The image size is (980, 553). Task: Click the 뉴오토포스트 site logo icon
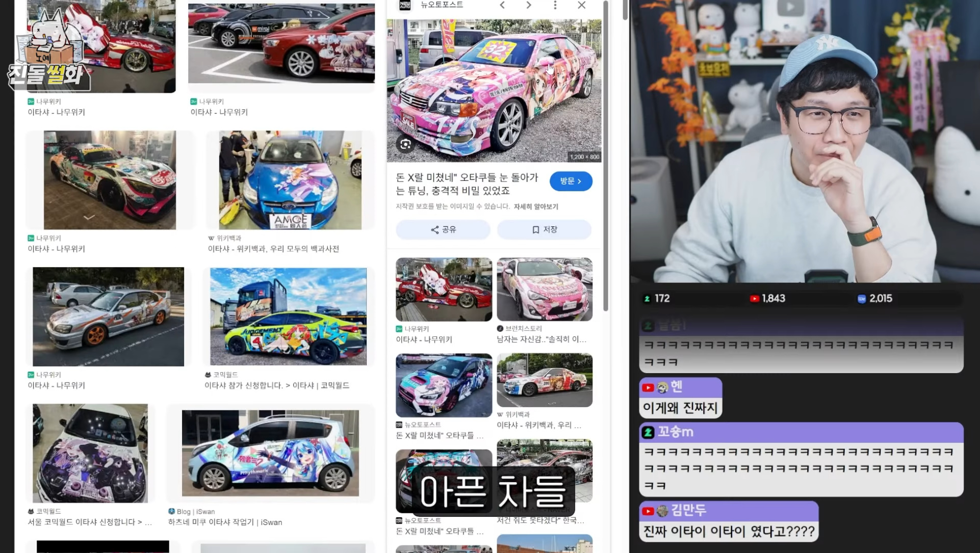(405, 5)
